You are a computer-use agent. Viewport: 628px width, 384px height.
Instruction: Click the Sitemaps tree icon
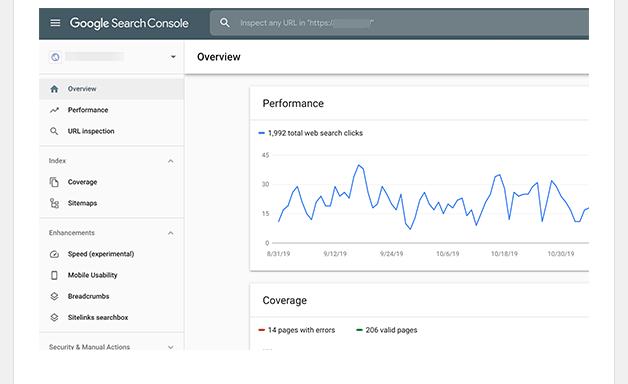[54, 203]
